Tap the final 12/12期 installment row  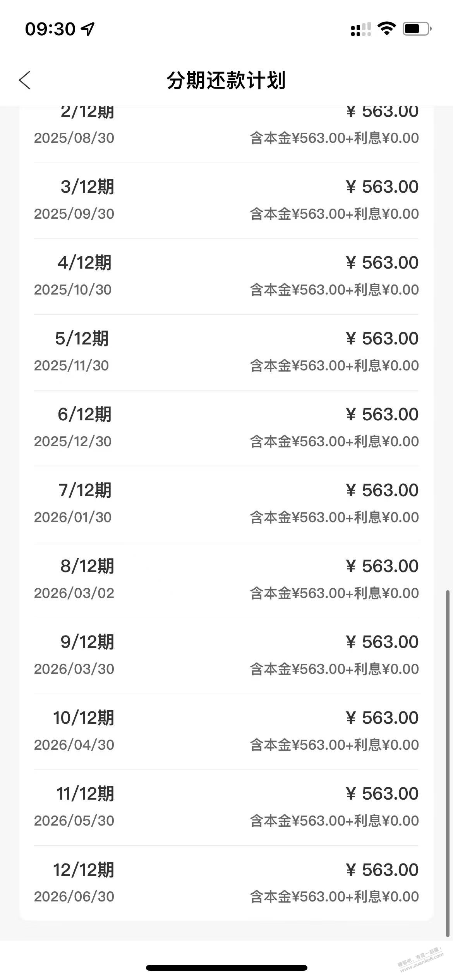[226, 883]
